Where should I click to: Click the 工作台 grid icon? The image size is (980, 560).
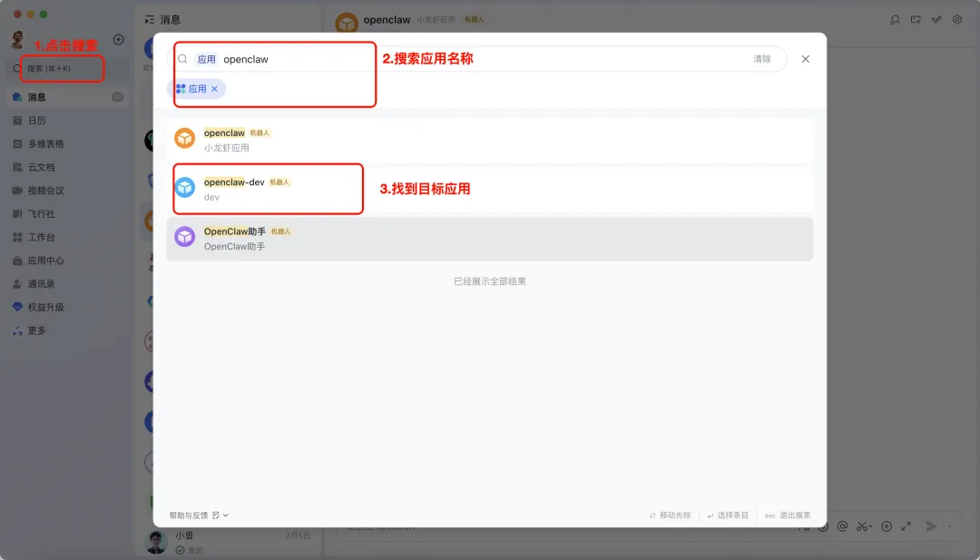17,238
